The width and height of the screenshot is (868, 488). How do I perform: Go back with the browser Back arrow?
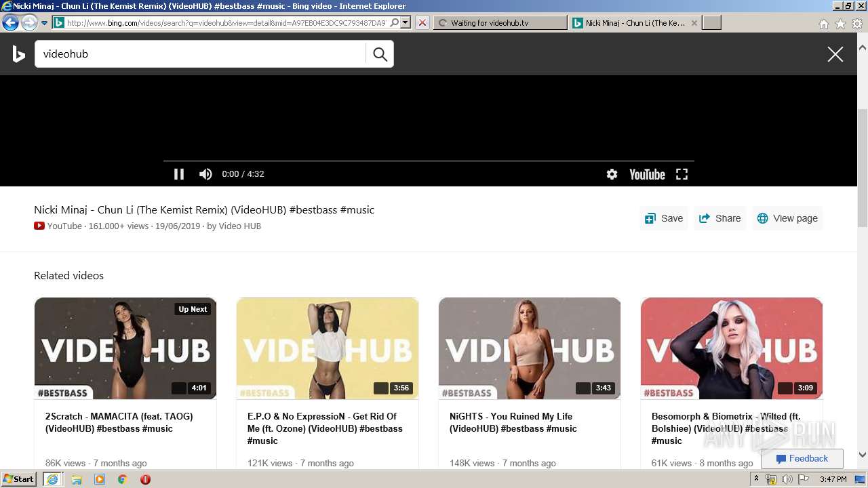click(10, 22)
